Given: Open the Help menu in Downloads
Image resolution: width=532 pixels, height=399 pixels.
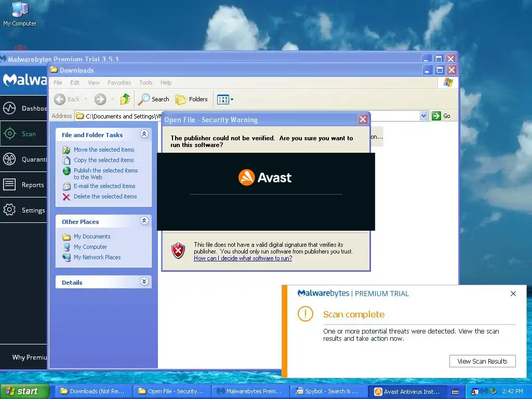Looking at the screenshot, I should 166,83.
